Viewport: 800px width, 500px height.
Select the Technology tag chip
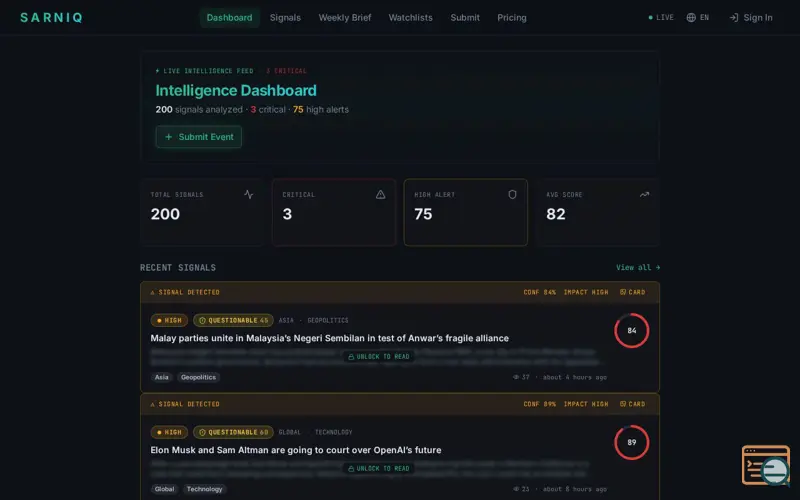(204, 489)
